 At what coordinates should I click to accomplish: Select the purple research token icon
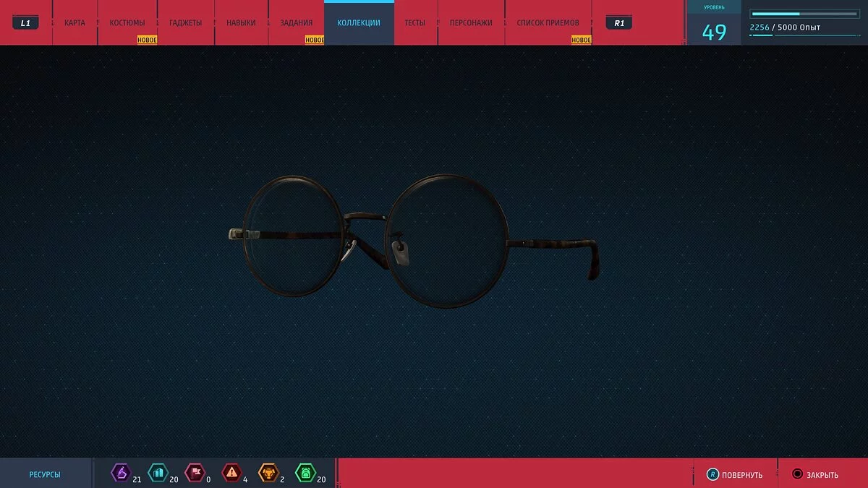[x=120, y=473]
